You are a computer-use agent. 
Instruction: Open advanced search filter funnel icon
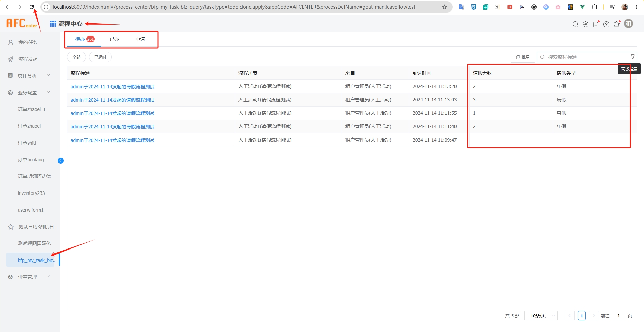point(632,57)
